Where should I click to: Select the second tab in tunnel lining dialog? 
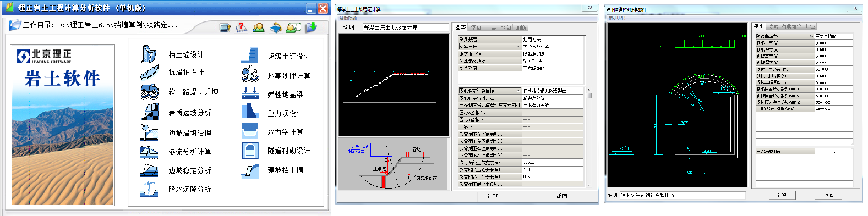coord(773,26)
